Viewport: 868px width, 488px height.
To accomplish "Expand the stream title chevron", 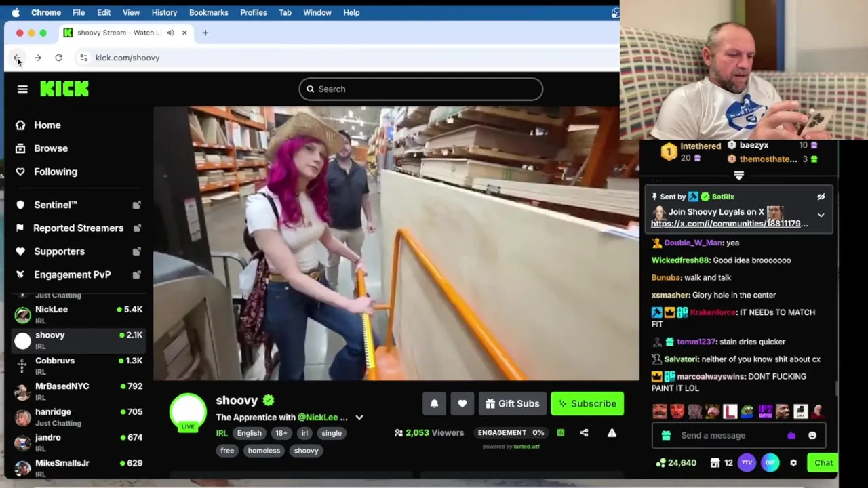I will point(359,418).
